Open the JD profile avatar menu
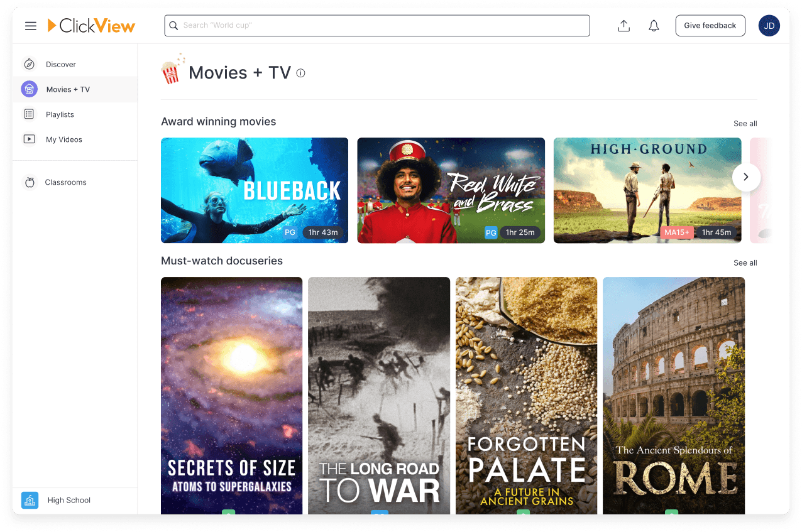Image resolution: width=802 pixels, height=532 pixels. [769, 26]
